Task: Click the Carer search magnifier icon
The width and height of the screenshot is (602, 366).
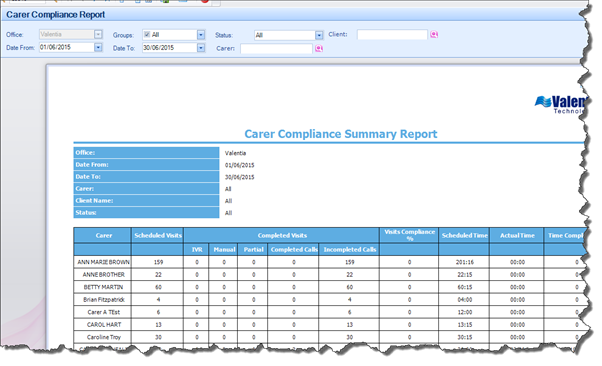Action: [x=319, y=48]
